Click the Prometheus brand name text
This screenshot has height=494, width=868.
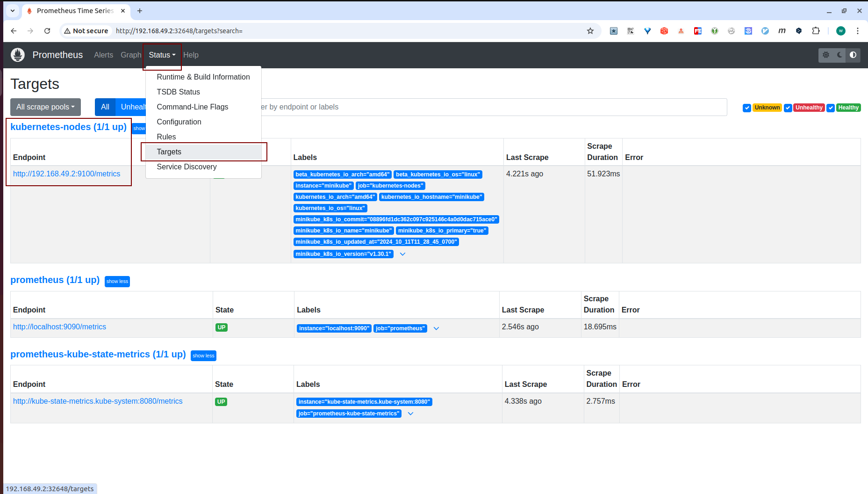click(x=57, y=55)
